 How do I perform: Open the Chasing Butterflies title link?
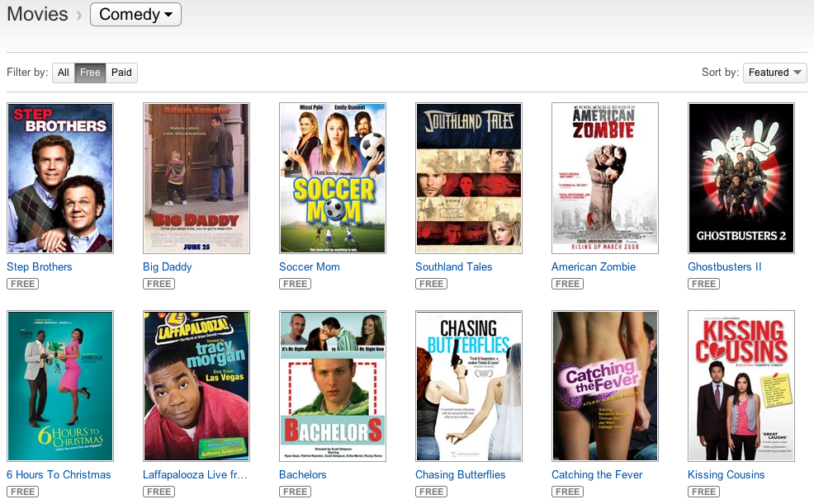[461, 475]
